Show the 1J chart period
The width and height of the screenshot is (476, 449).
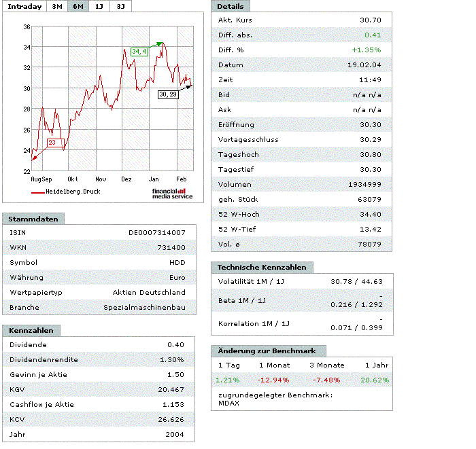point(99,6)
